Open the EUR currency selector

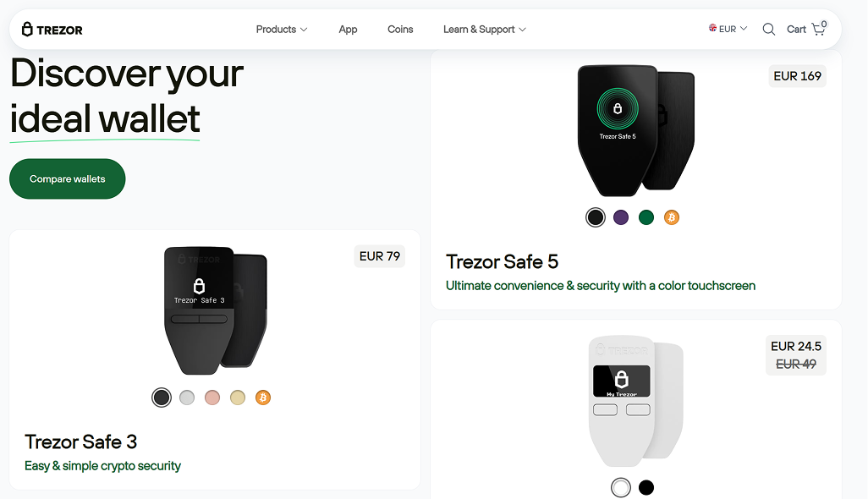(x=728, y=29)
